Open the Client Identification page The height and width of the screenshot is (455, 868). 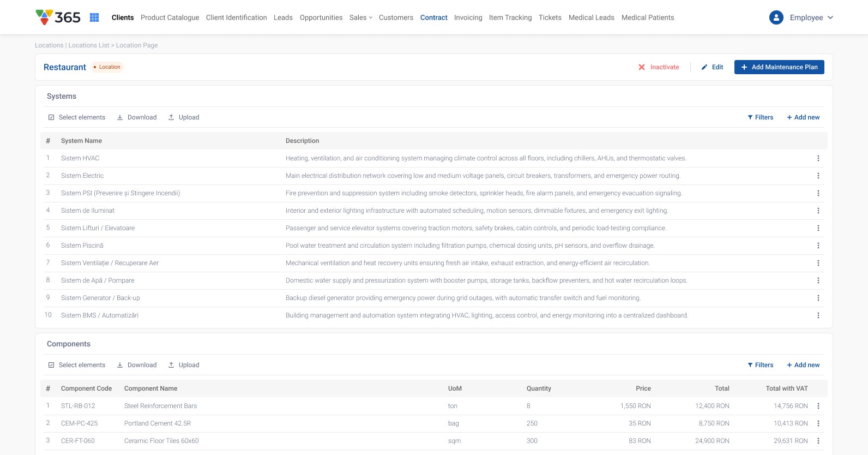(x=237, y=17)
